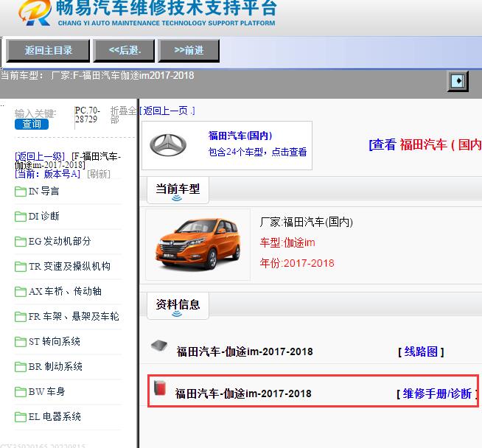Click the 输入关键 keyword input field
The width and height of the screenshot is (482, 448).
pyautogui.click(x=35, y=113)
